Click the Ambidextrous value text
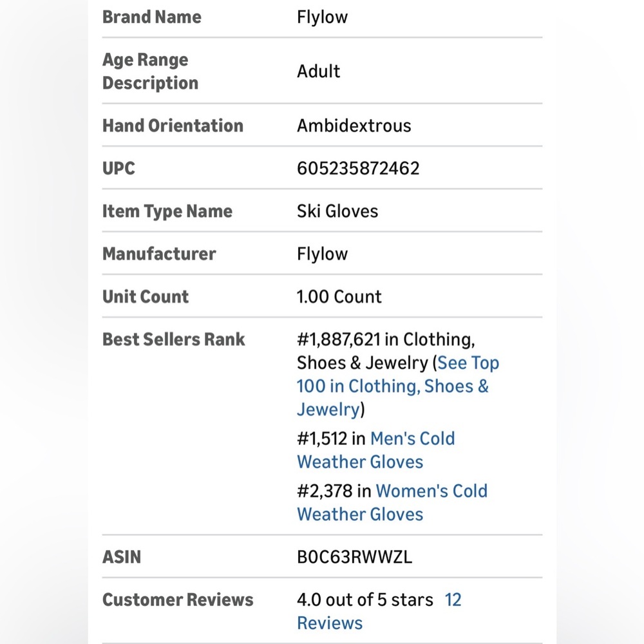 click(354, 126)
